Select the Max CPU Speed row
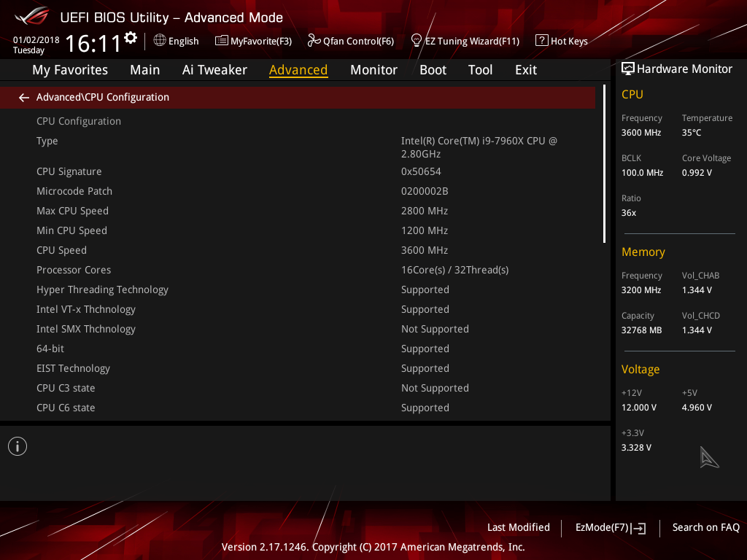The width and height of the screenshot is (747, 560). click(298, 211)
